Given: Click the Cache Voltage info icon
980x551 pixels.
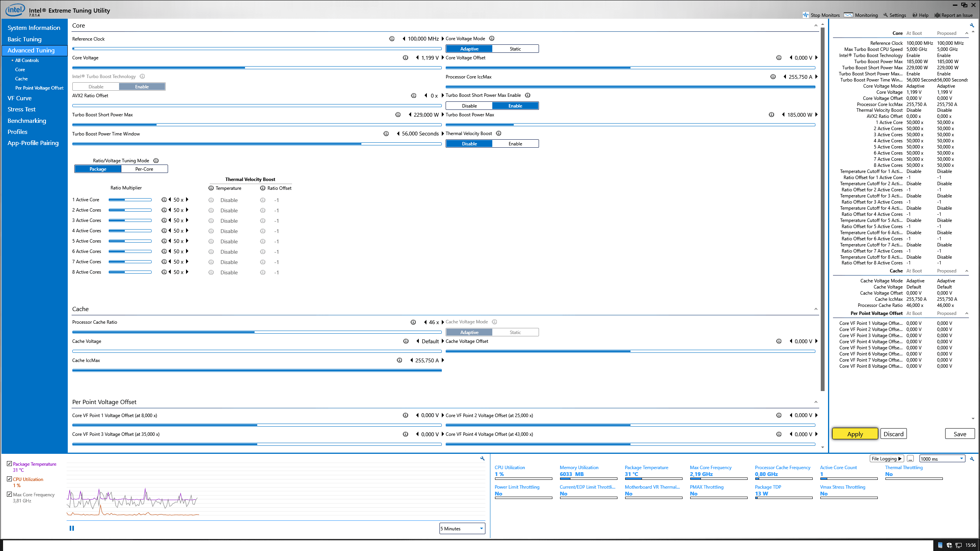Looking at the screenshot, I should point(406,341).
